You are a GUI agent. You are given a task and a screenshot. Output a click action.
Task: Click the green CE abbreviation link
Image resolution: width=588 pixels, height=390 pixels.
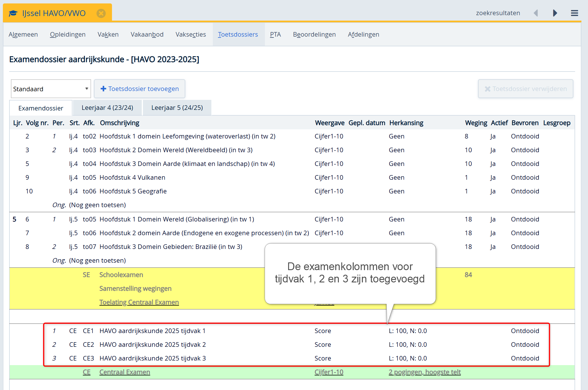coord(86,372)
